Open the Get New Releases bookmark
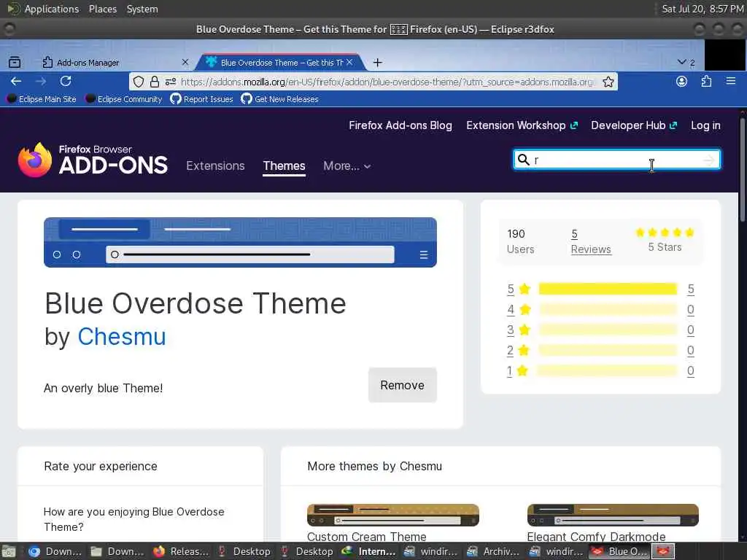 [x=279, y=99]
